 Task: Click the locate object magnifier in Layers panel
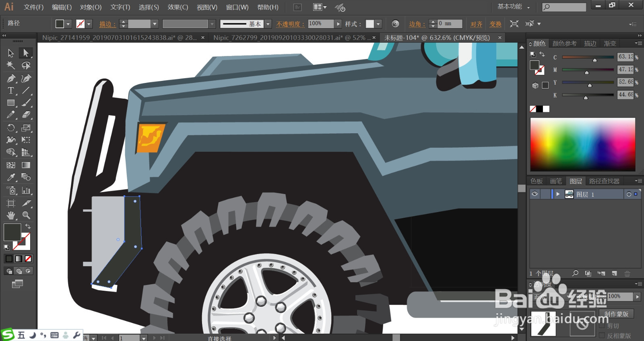575,273
